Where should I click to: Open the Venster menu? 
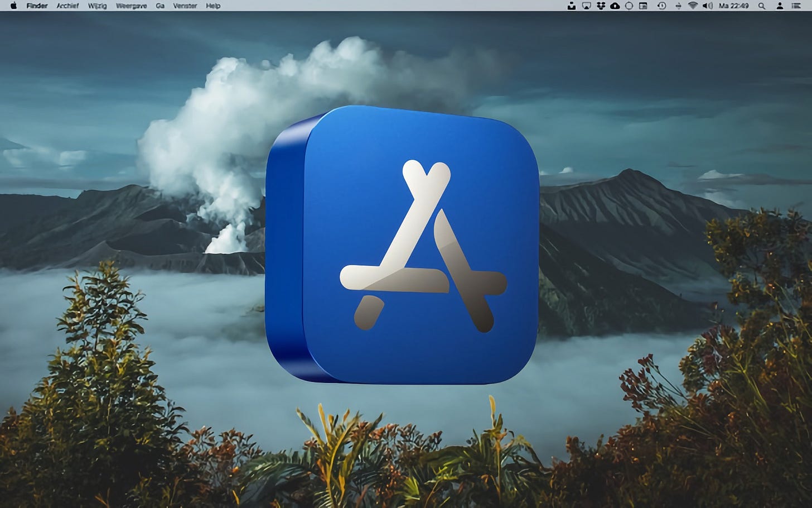[x=185, y=6]
